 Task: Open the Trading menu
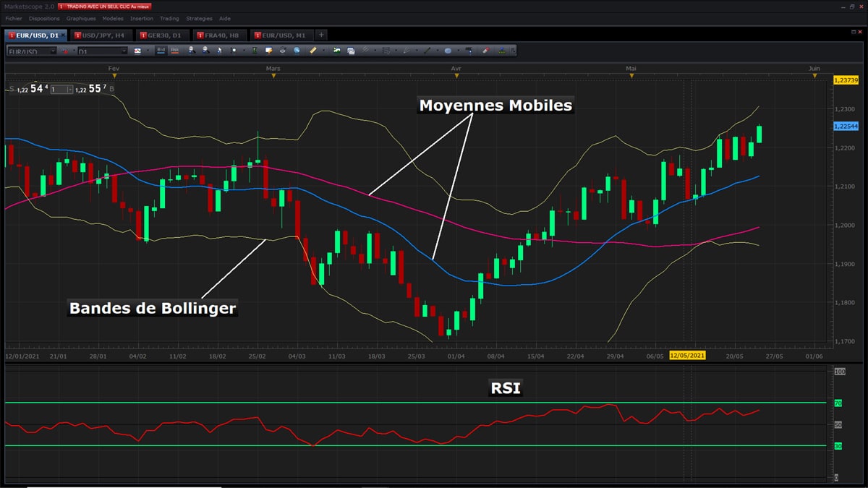169,18
